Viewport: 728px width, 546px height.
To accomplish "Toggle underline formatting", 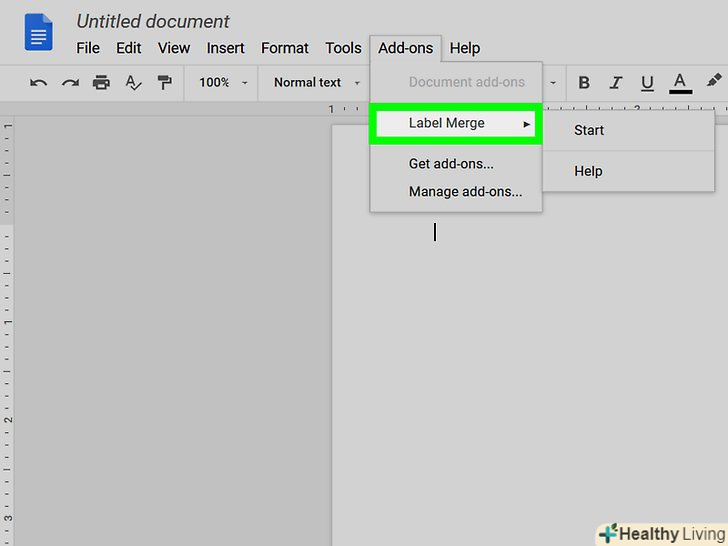I will coord(647,84).
